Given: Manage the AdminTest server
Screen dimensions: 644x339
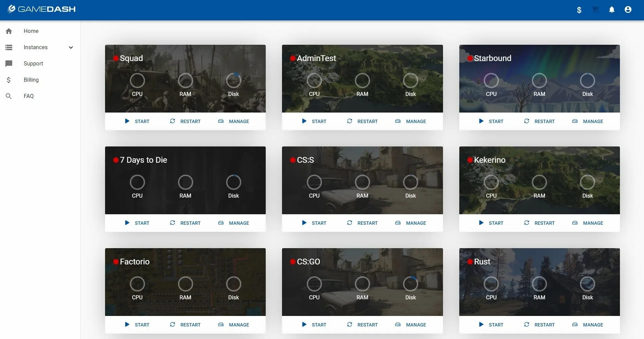Looking at the screenshot, I should 410,121.
